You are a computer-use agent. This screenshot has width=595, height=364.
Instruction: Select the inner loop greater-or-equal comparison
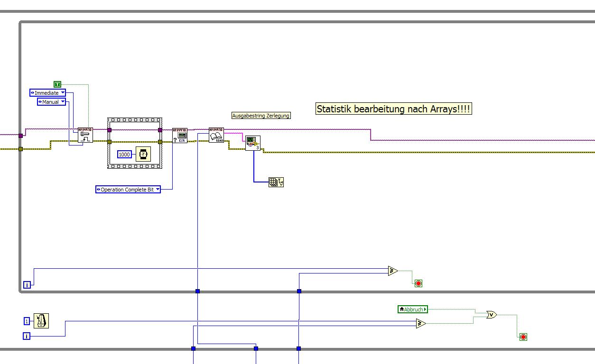pos(392,271)
